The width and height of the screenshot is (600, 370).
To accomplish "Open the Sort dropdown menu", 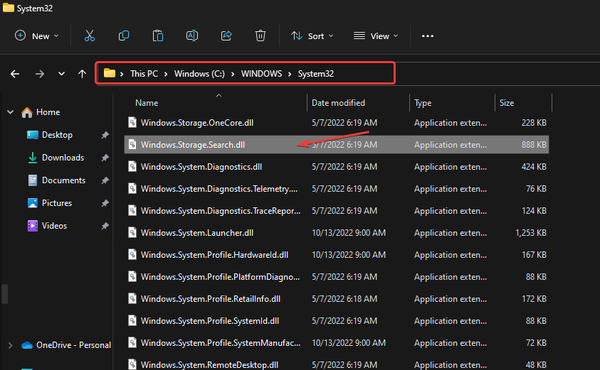I will pos(312,36).
